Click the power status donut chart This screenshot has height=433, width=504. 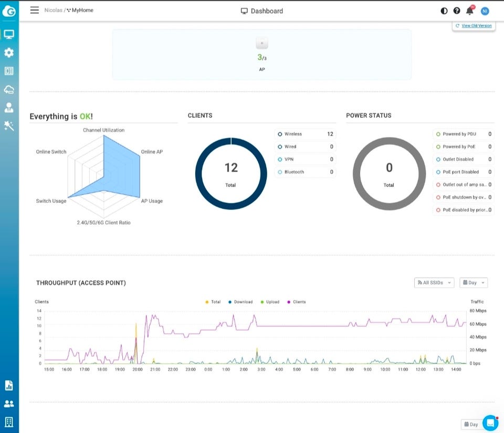pos(389,174)
